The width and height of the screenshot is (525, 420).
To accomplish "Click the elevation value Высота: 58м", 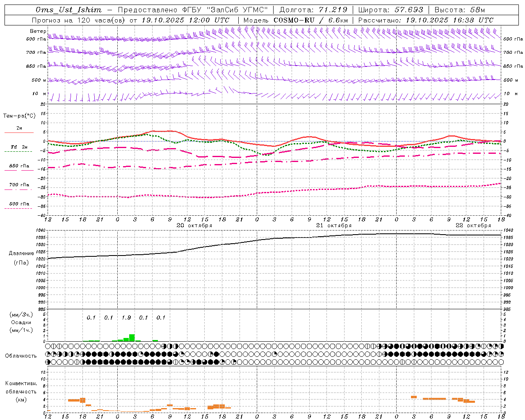I will point(460,10).
